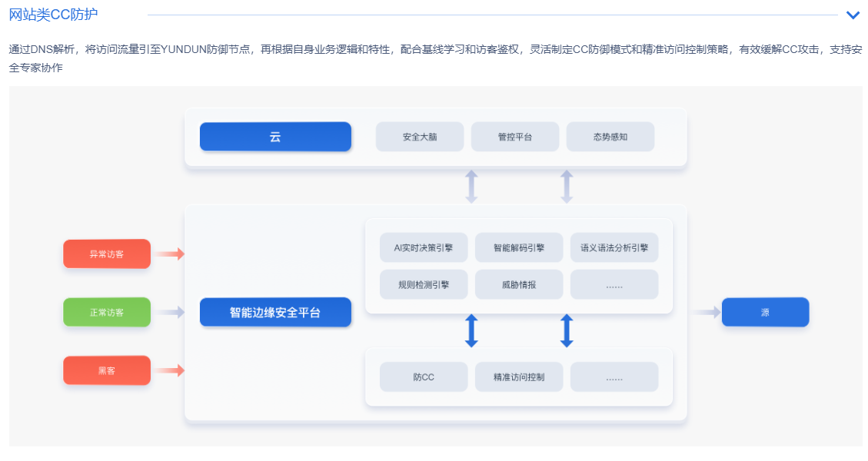Click the description text starting 通过DNS解析
The image size is (868, 461).
(435, 58)
